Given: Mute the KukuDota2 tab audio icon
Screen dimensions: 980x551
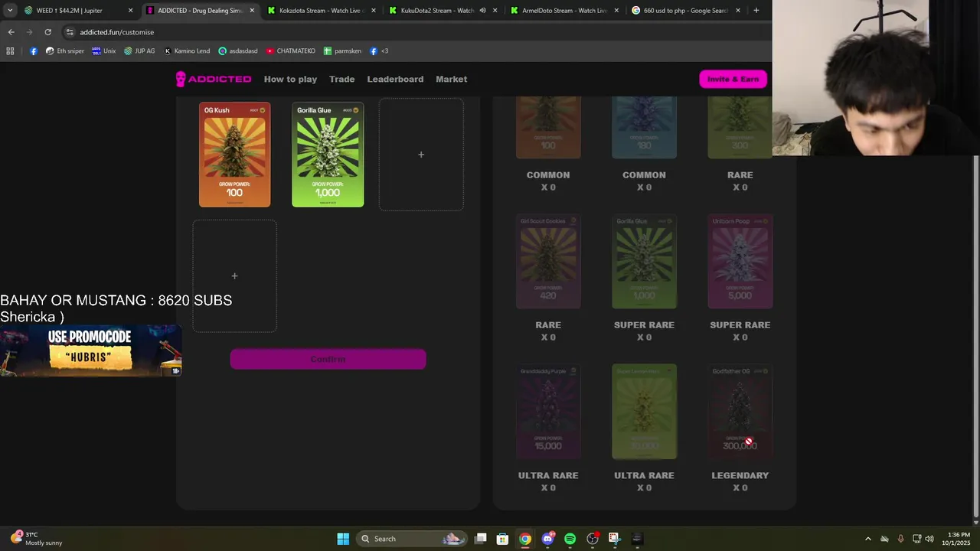Looking at the screenshot, I should [x=482, y=11].
